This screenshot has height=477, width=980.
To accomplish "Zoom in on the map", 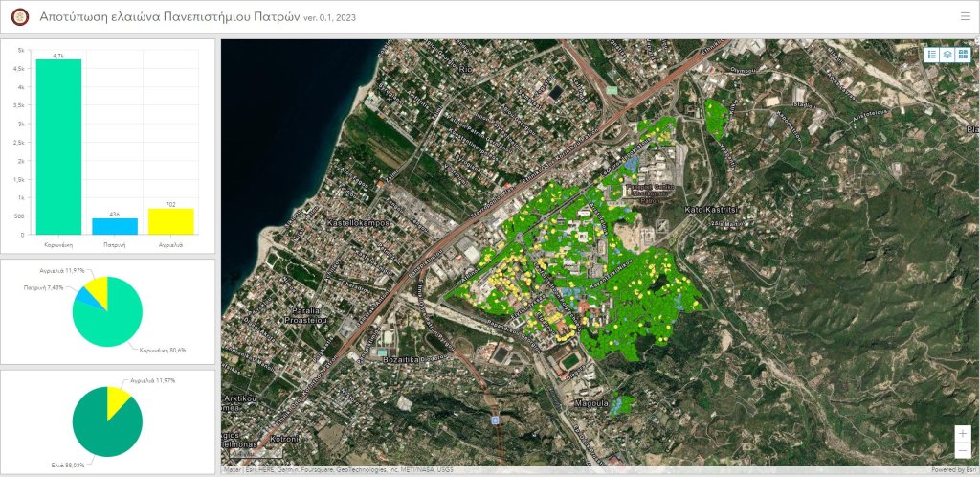I will (962, 434).
